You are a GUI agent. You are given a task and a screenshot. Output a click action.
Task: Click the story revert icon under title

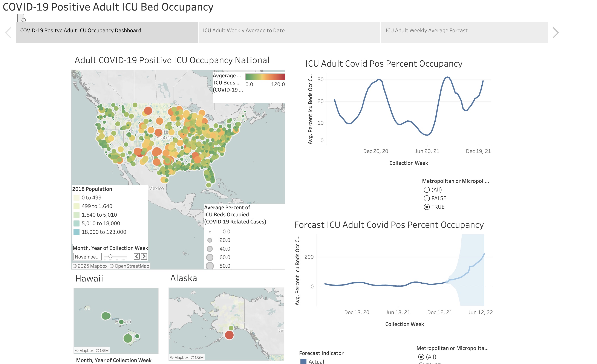pos(21,18)
